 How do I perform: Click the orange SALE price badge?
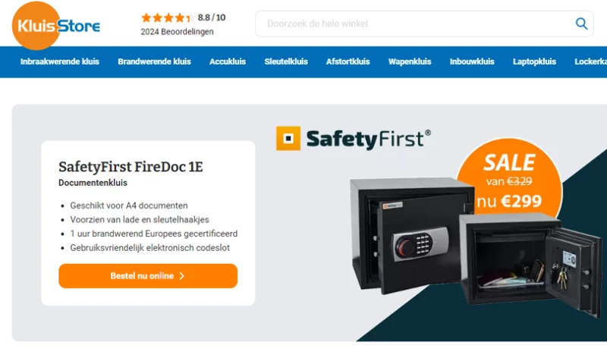tap(509, 180)
